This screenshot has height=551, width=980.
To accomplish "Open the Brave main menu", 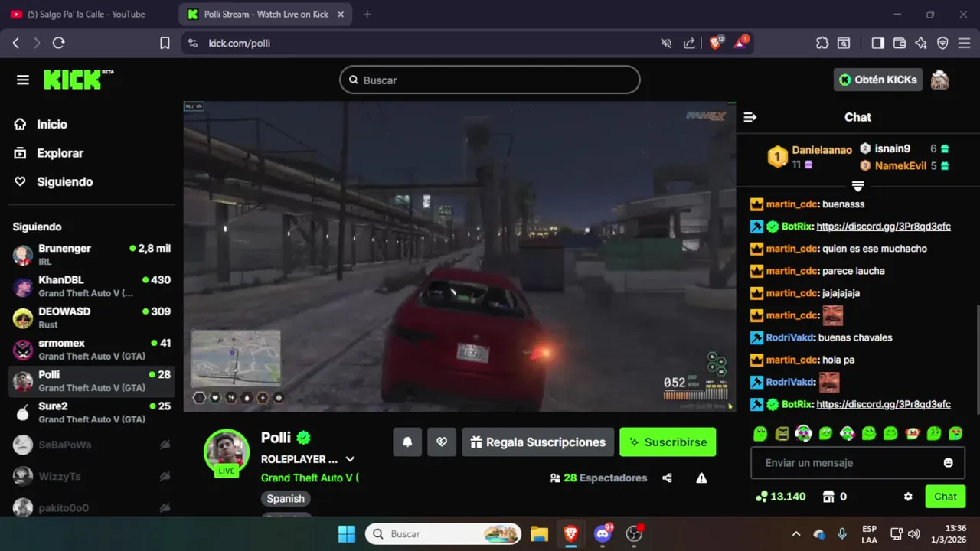I will pyautogui.click(x=964, y=44).
